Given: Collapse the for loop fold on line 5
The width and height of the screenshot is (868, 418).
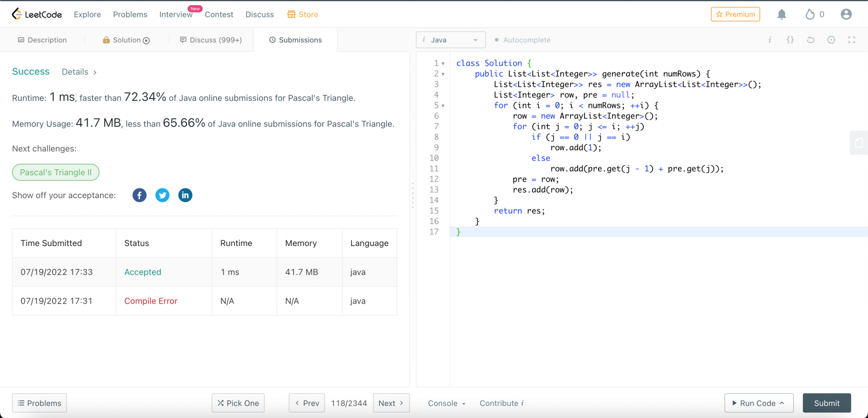Looking at the screenshot, I should (x=443, y=106).
